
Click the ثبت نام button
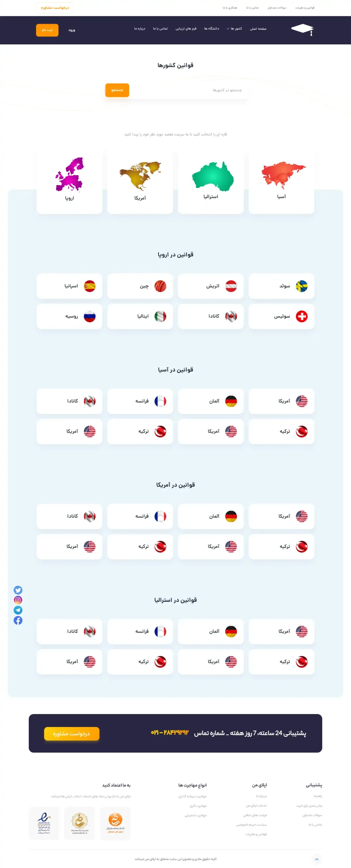[47, 30]
